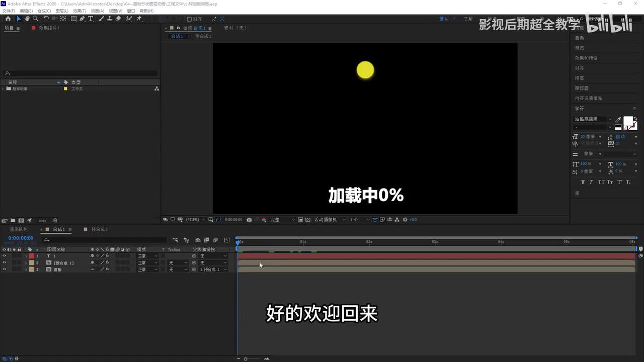Select the Type (T) tool
This screenshot has width=644, height=362.
coord(91,19)
